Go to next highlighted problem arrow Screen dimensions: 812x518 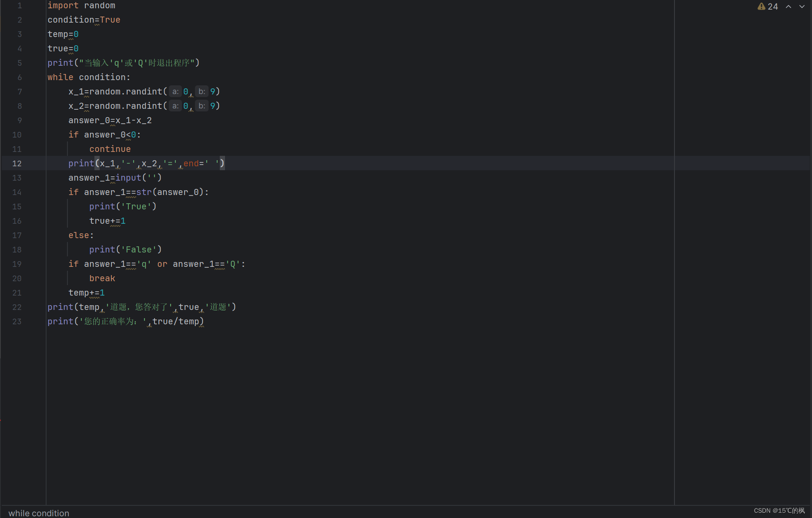pos(802,7)
